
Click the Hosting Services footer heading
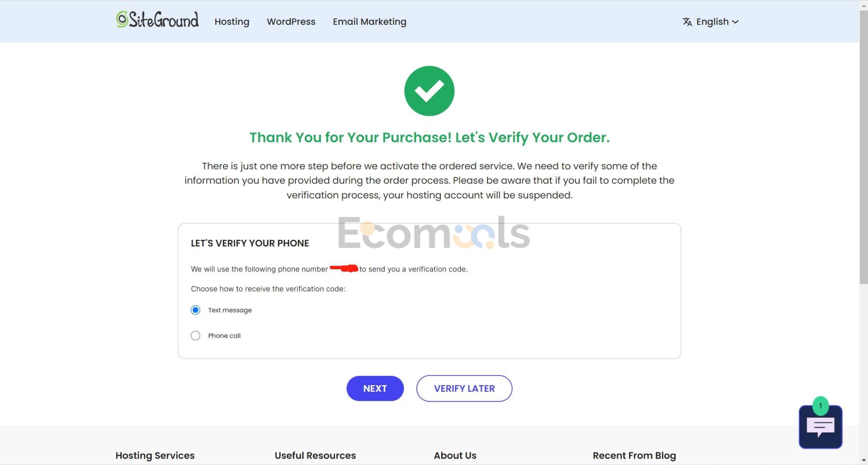pos(155,456)
